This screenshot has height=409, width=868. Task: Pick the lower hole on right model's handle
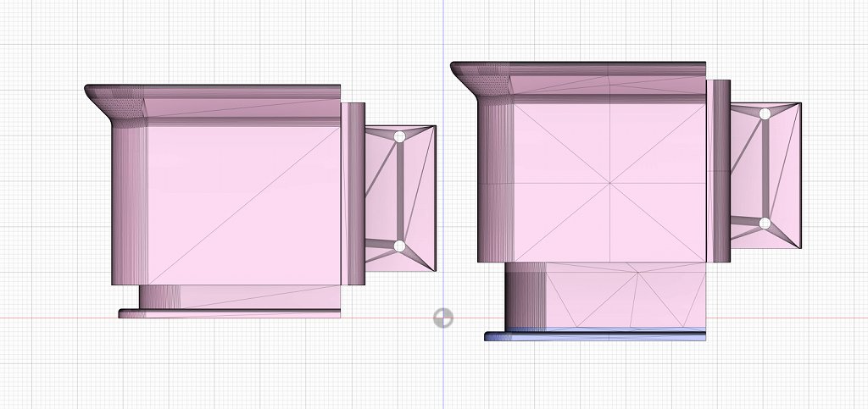point(765,224)
